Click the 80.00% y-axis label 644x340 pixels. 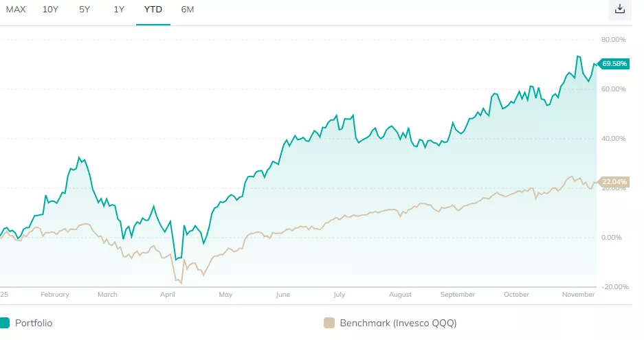coord(613,40)
